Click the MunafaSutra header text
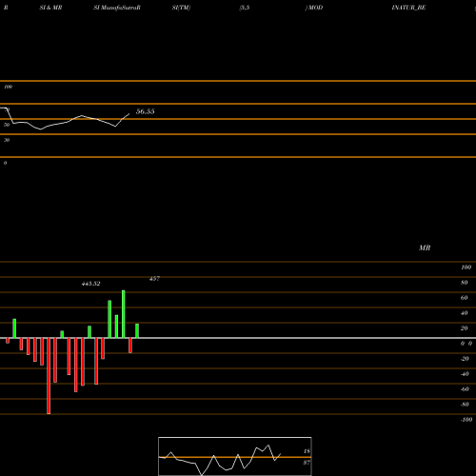This screenshot has height=476, width=476. [117, 8]
